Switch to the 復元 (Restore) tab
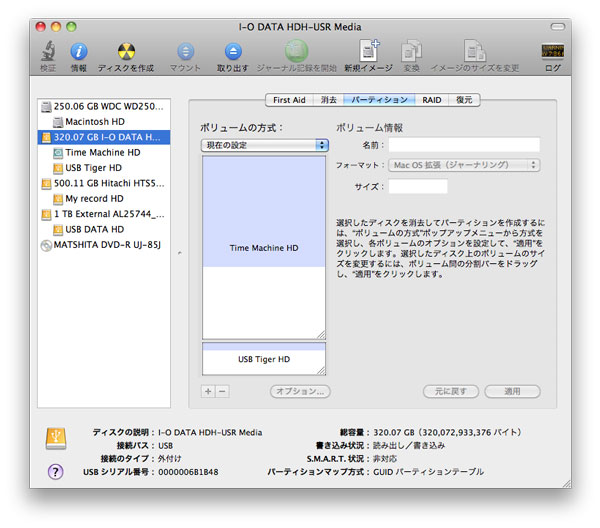This screenshot has height=528, width=600. (464, 100)
